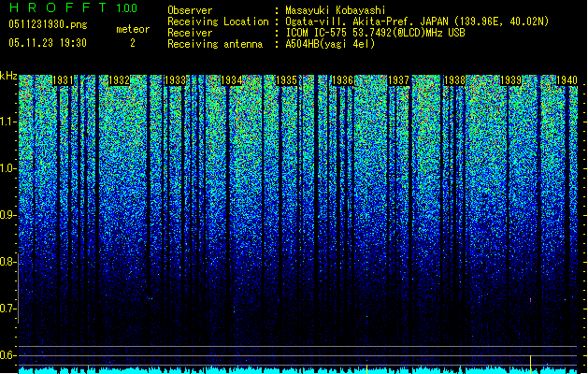Click the 0.6 frequency axis label
Screen dimensions: 588x374
pyautogui.click(x=7, y=355)
